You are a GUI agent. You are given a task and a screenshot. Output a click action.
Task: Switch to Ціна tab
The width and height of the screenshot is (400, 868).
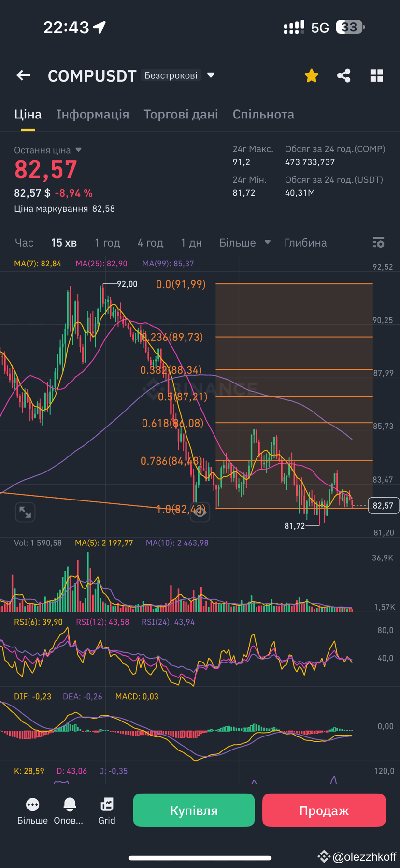[x=28, y=114]
